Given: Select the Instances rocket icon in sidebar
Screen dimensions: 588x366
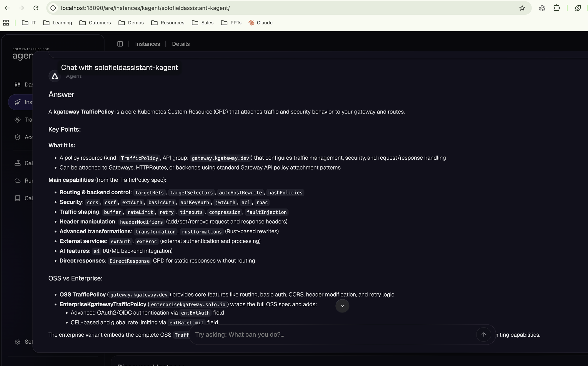Looking at the screenshot, I should coord(18,102).
